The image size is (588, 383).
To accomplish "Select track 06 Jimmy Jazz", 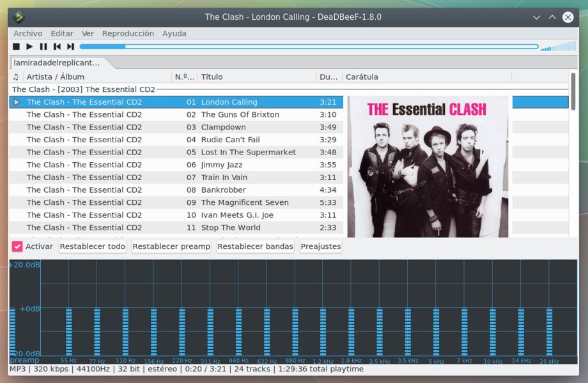I will click(176, 165).
